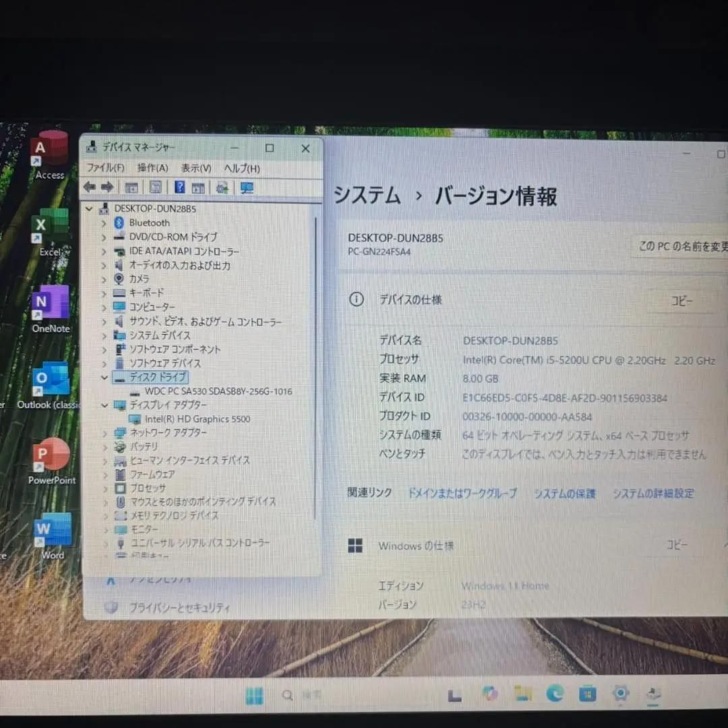This screenshot has width=728, height=728.
Task: Click the scan for hardware changes monitor icon
Action: coord(247,187)
